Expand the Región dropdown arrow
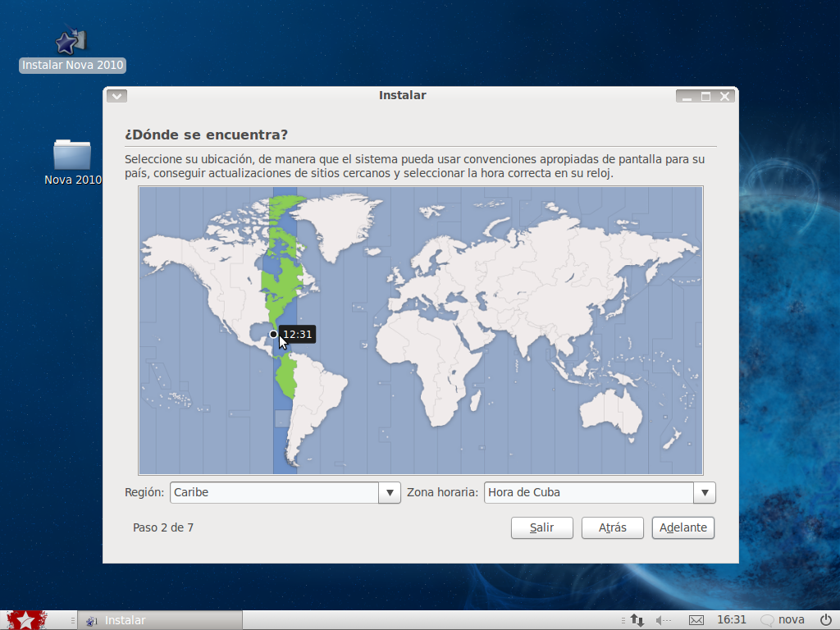840x630 pixels. [390, 493]
